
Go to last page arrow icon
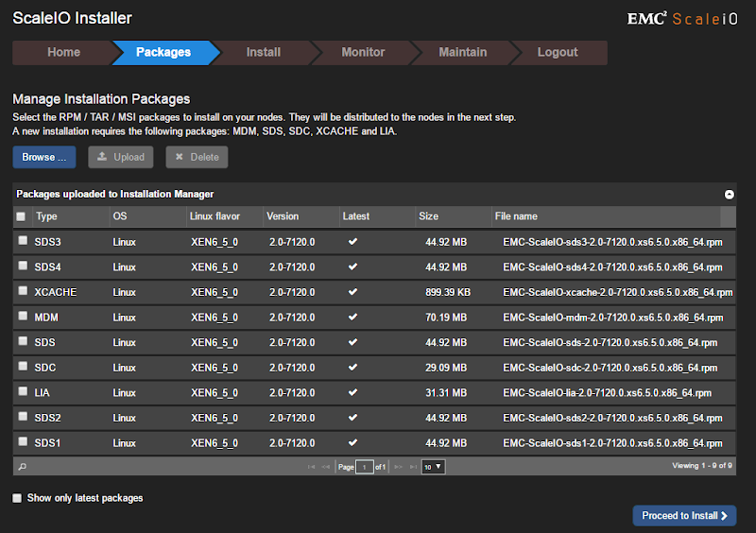413,467
